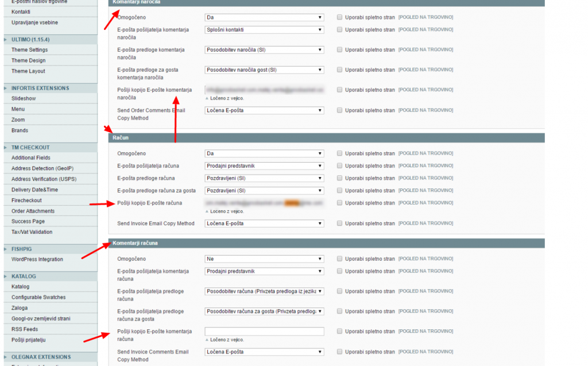Go to the RSS Feeds configuration
This screenshot has height=366, width=588.
(x=25, y=329)
